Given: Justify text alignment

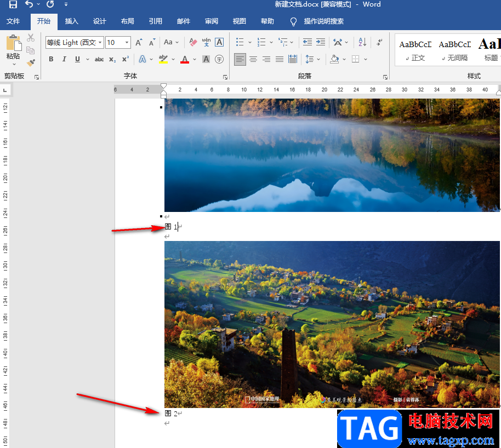Looking at the screenshot, I should click(x=280, y=59).
